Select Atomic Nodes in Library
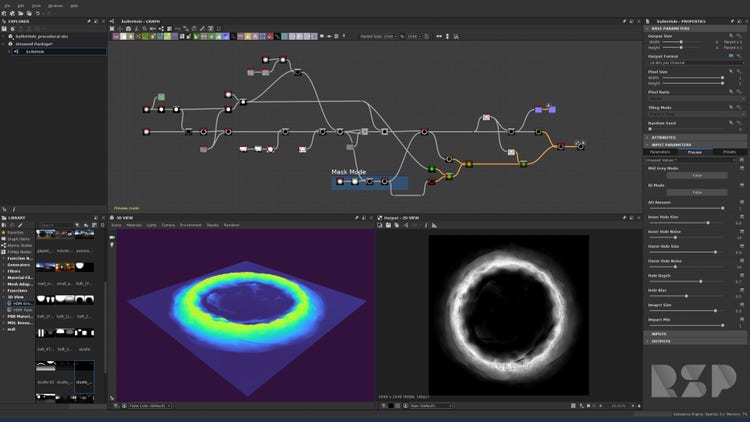 click(x=20, y=245)
